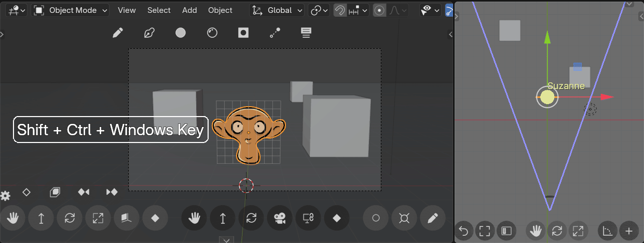Click the up-arrow button in dark middle group
The height and width of the screenshot is (243, 644).
point(223,218)
